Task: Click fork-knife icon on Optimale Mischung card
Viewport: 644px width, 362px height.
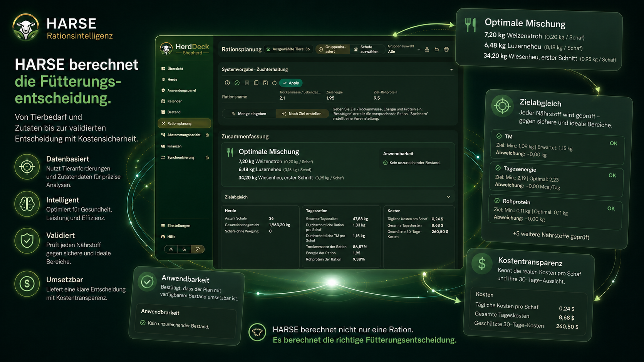Action: (470, 25)
